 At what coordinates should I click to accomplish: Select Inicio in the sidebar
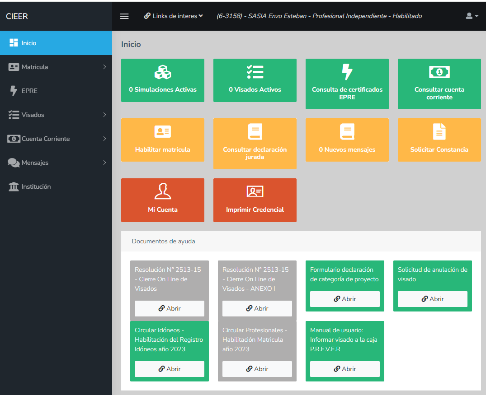[x=56, y=43]
